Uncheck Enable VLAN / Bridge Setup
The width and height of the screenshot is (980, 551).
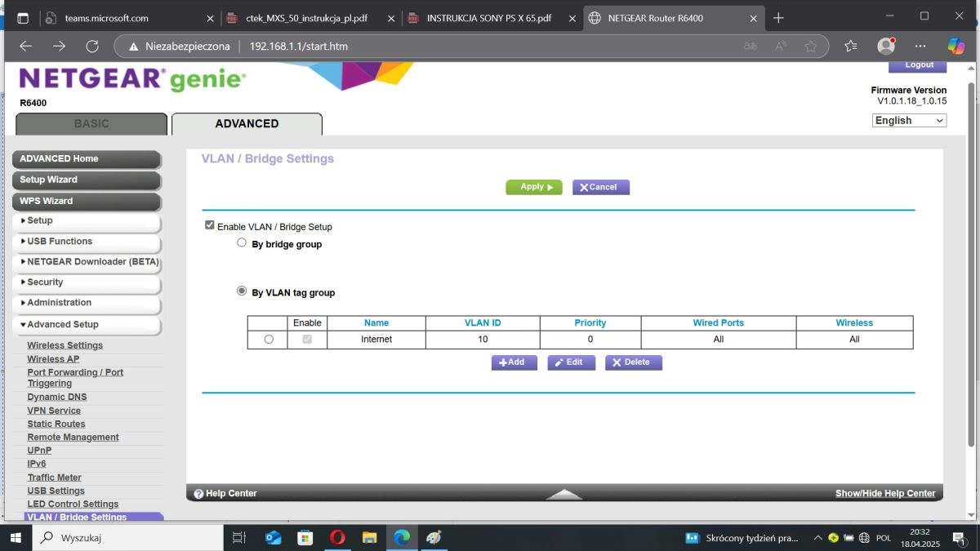pyautogui.click(x=210, y=226)
